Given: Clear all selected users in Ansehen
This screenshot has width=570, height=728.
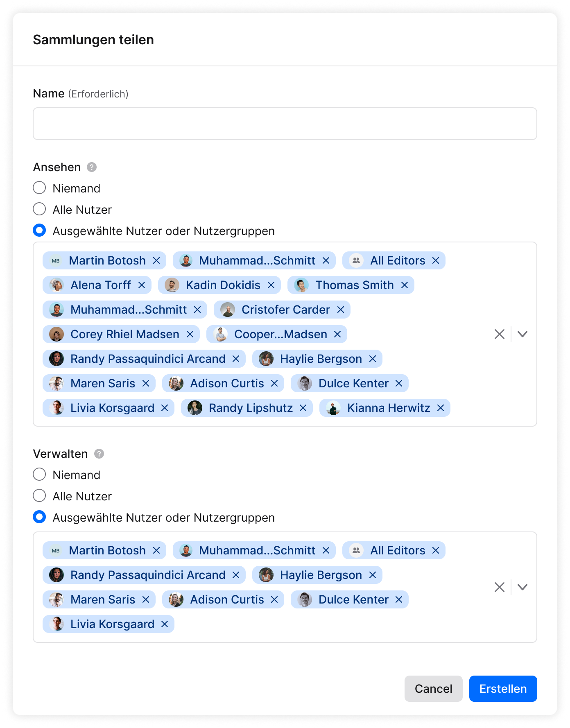Looking at the screenshot, I should (500, 334).
